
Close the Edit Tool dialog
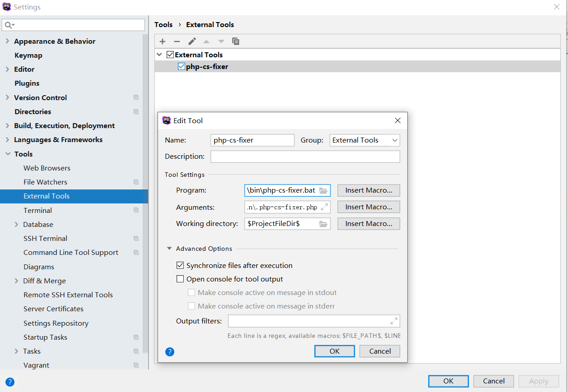tap(397, 120)
